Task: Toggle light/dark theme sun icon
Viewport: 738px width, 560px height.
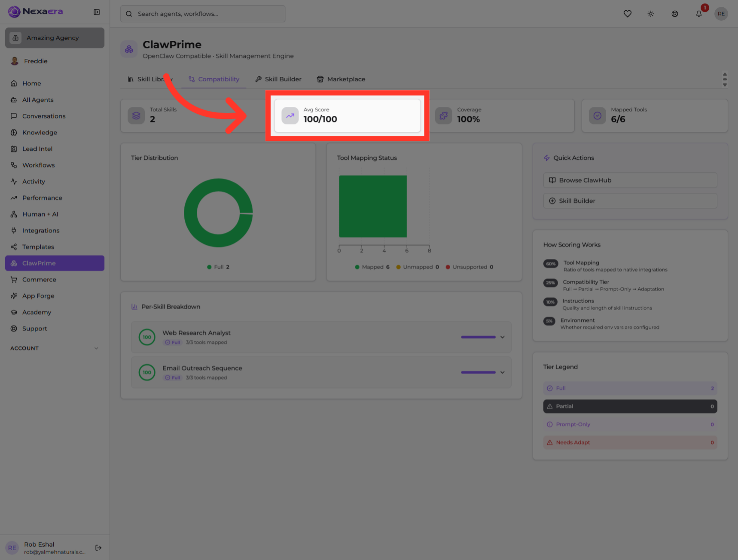Action: 651,14
